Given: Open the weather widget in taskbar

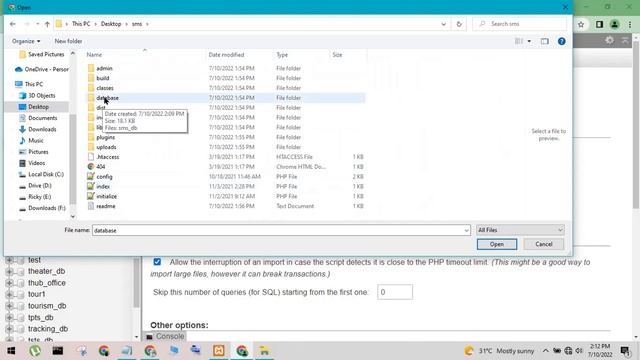Looking at the screenshot, I should click(500, 351).
